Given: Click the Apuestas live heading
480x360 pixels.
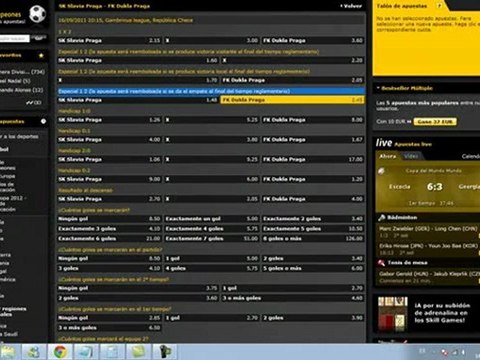Looking at the screenshot, I should pos(413,144).
